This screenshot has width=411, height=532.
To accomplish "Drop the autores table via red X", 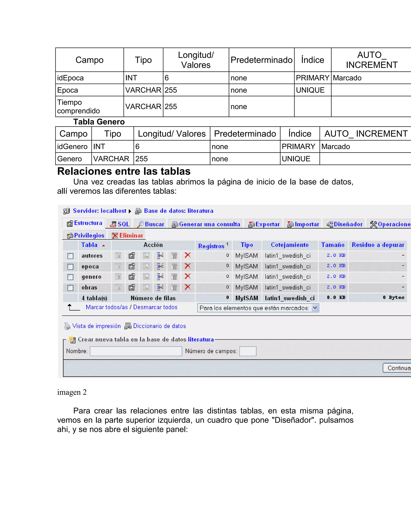I will tap(188, 255).
